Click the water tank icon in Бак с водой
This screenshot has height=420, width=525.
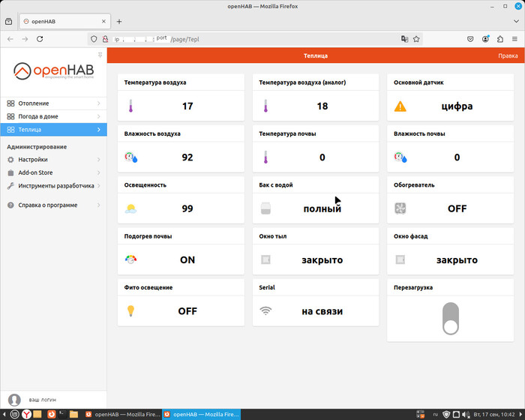(265, 208)
